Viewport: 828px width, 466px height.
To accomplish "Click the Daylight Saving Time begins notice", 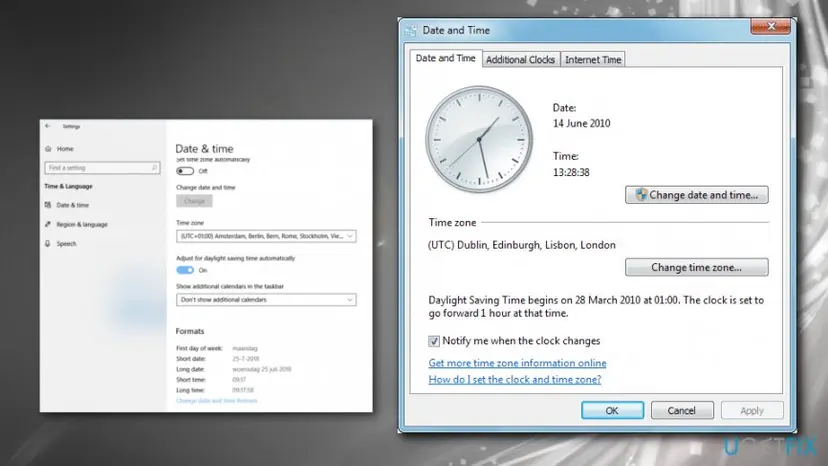I will (596, 306).
